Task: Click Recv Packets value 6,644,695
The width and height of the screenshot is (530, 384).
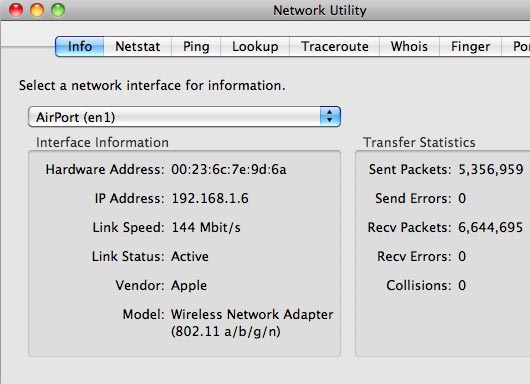Action: tap(490, 227)
